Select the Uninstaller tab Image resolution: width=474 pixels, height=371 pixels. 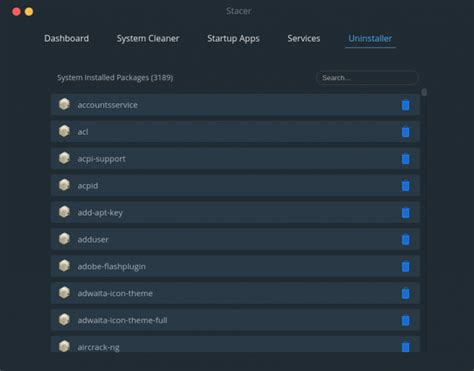coord(370,39)
